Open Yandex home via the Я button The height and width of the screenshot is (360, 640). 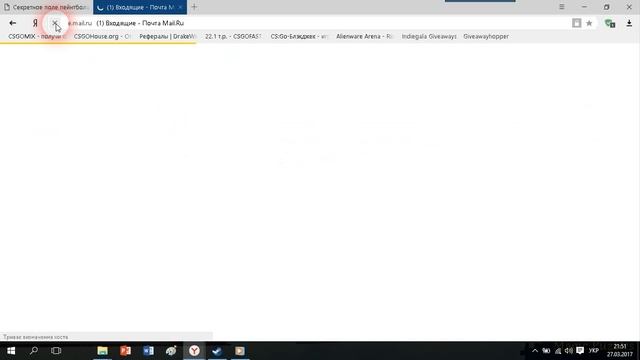(x=35, y=23)
